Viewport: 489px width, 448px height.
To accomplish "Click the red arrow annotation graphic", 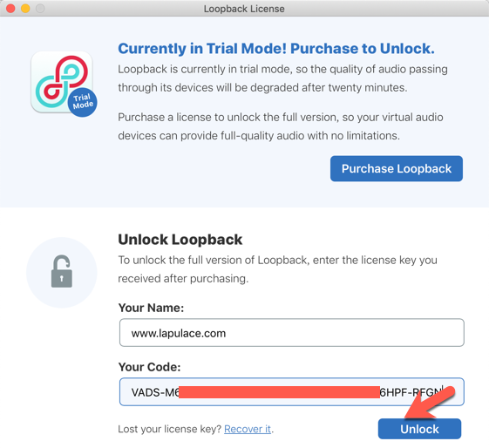I will click(x=431, y=403).
